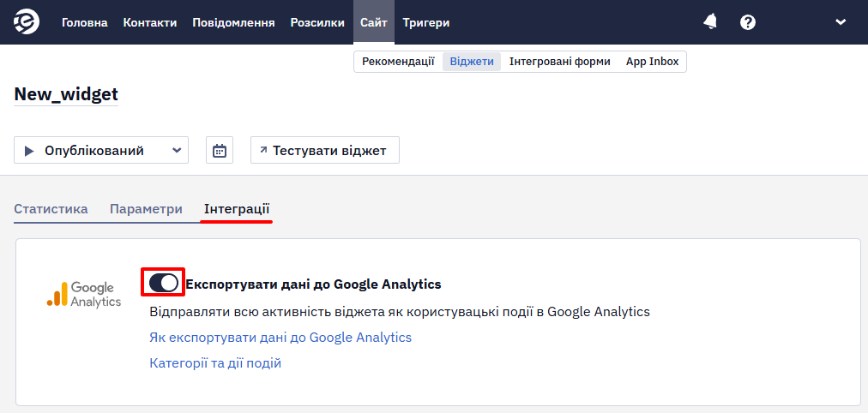Open the Сайт menu item
This screenshot has height=413, width=868.
(374, 22)
